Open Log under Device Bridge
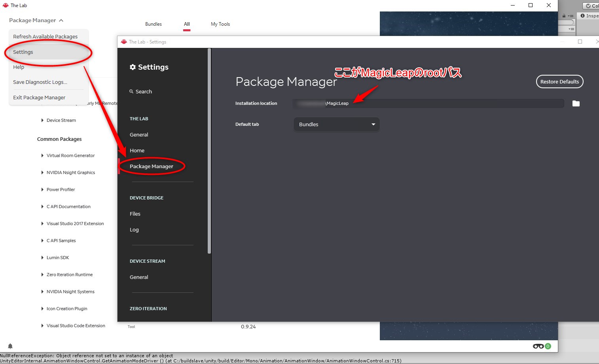This screenshot has height=364, width=599. pyautogui.click(x=134, y=229)
